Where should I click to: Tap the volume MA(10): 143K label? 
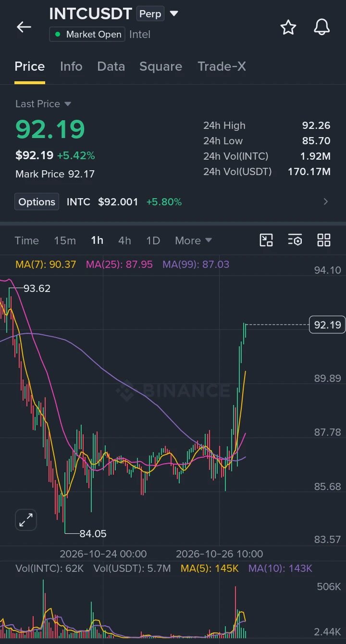280,568
